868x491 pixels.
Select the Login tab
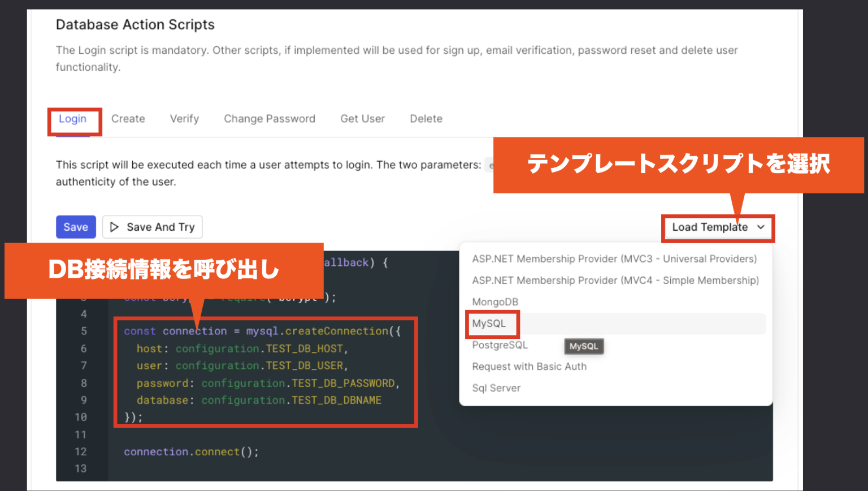(x=73, y=118)
